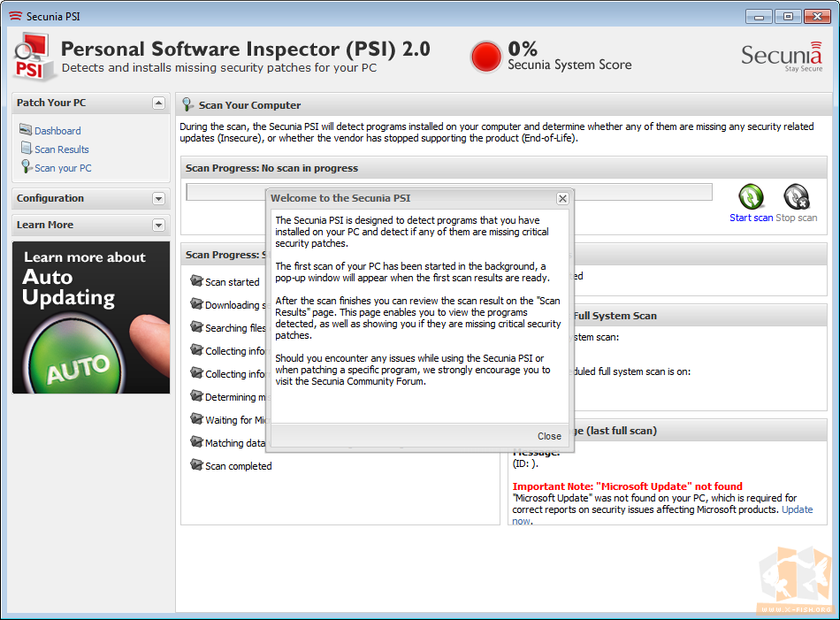The height and width of the screenshot is (620, 840).
Task: Minimize the Secunia PSI window
Action: [759, 17]
